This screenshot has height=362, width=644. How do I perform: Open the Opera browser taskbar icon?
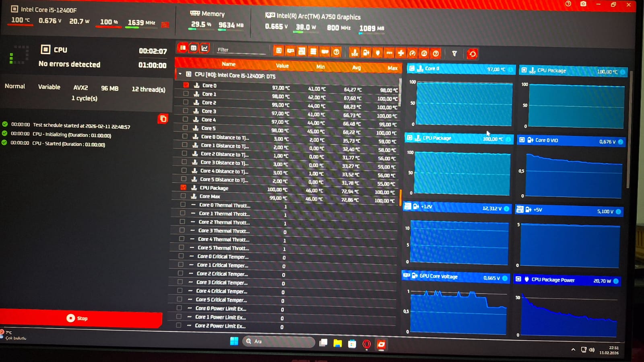pyautogui.click(x=366, y=344)
